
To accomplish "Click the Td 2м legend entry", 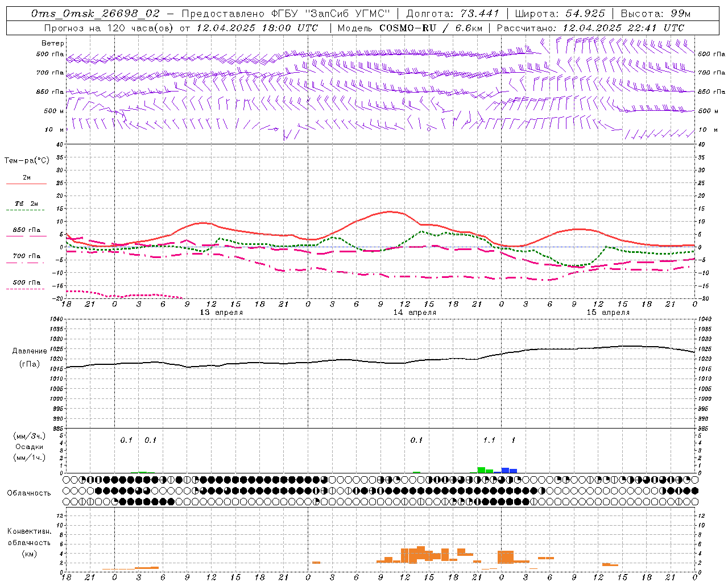I will tap(27, 203).
